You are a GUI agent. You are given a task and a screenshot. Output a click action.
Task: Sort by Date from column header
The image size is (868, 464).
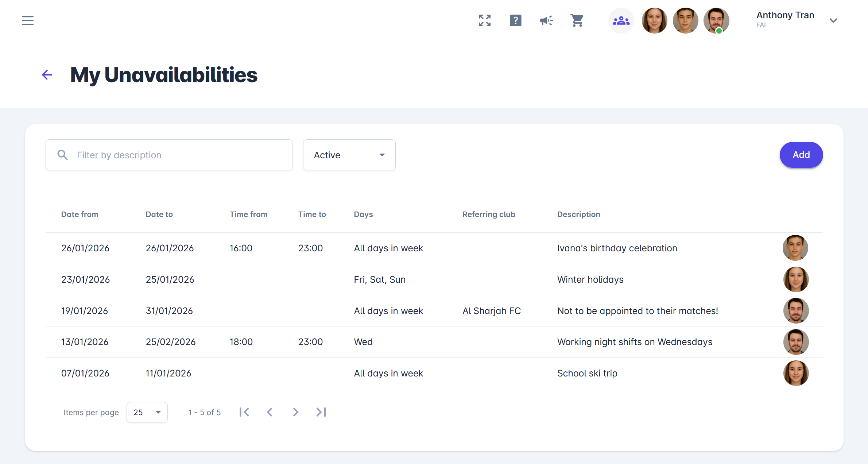(x=80, y=214)
